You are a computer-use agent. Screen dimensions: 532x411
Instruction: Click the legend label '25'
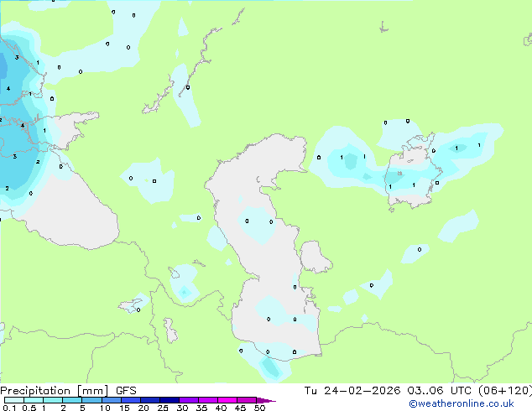(163, 408)
